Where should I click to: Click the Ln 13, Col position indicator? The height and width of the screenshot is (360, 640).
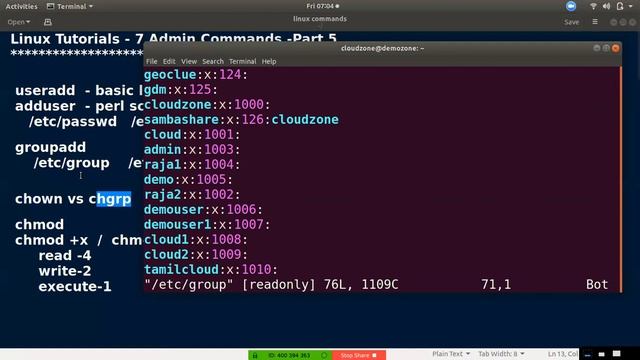point(563,354)
